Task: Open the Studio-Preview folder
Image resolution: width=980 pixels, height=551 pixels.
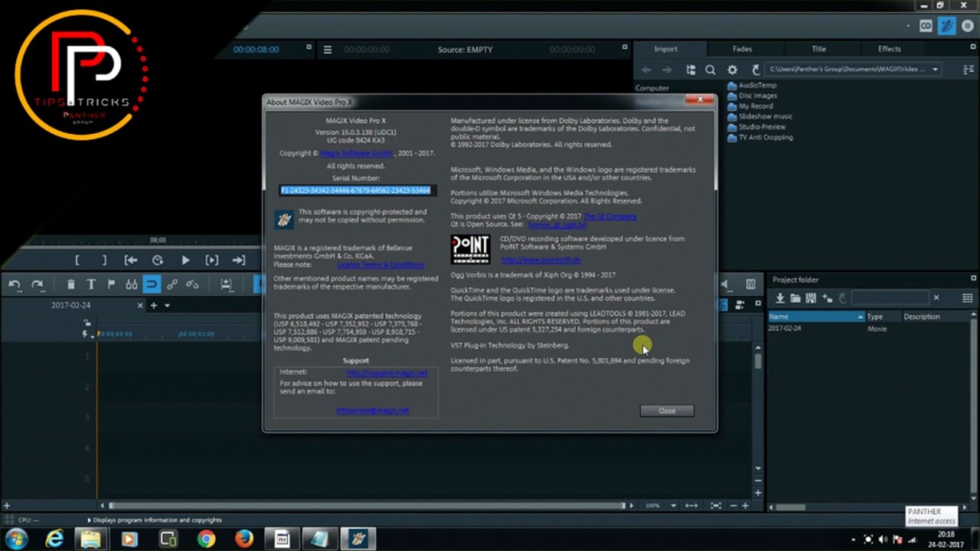Action: 756,127
